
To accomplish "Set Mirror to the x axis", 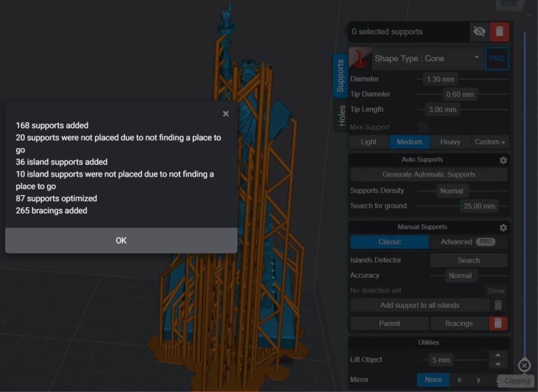I will [459, 380].
